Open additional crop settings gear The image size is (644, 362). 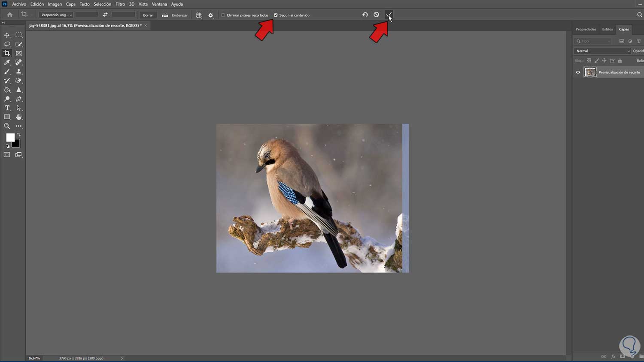210,15
